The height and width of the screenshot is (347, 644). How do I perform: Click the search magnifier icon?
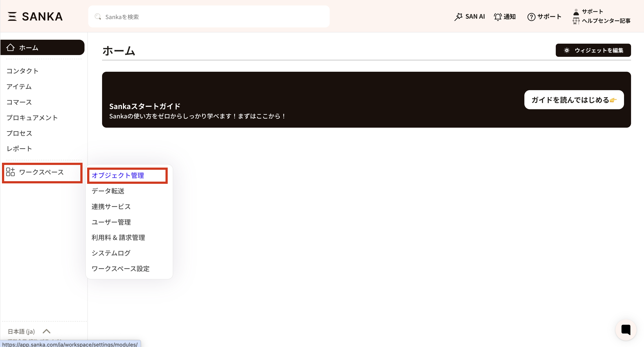(98, 17)
